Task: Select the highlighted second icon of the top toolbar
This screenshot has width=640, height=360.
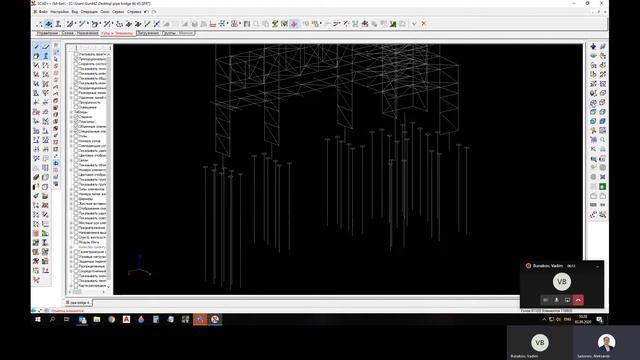Action: [49, 24]
